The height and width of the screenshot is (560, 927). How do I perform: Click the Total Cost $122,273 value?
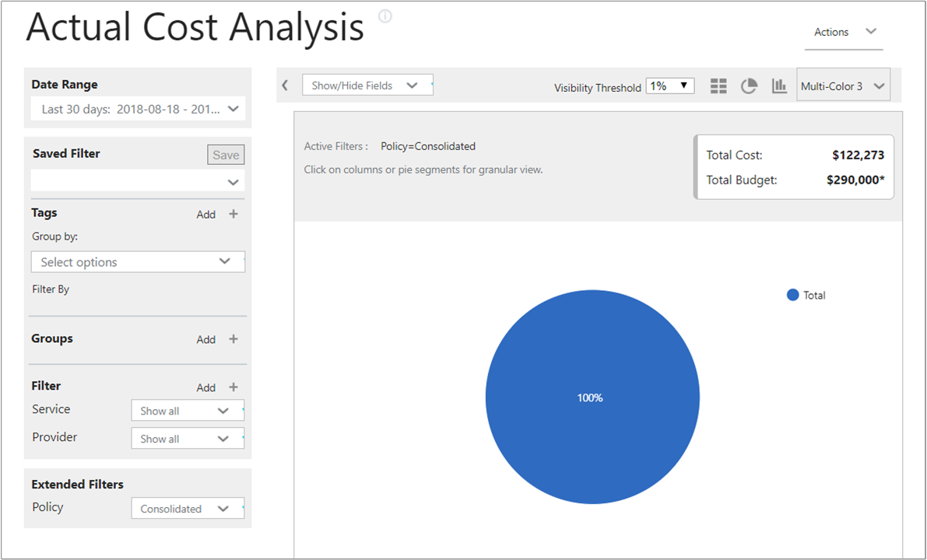tap(858, 156)
